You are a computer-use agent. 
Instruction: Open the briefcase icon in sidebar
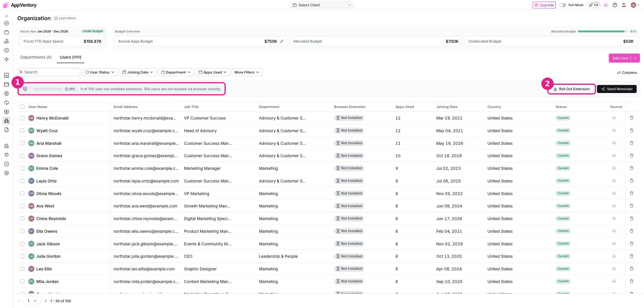pyautogui.click(x=6, y=32)
